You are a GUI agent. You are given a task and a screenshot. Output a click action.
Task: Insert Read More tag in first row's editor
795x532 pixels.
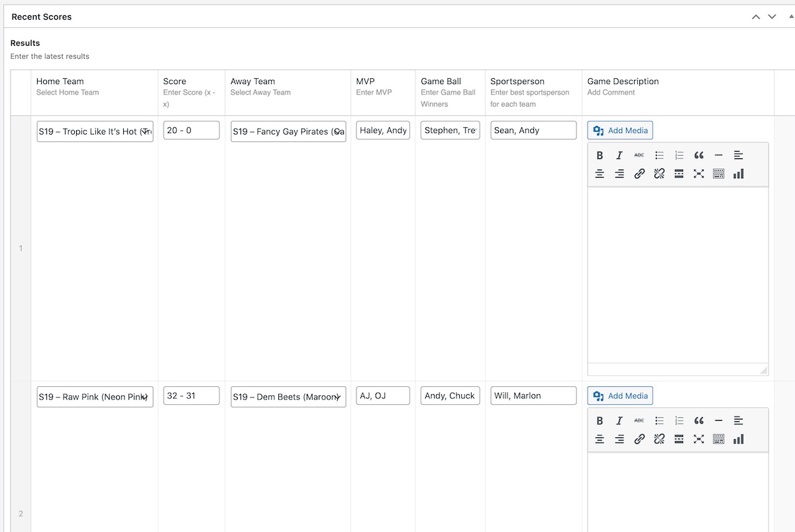pos(679,174)
